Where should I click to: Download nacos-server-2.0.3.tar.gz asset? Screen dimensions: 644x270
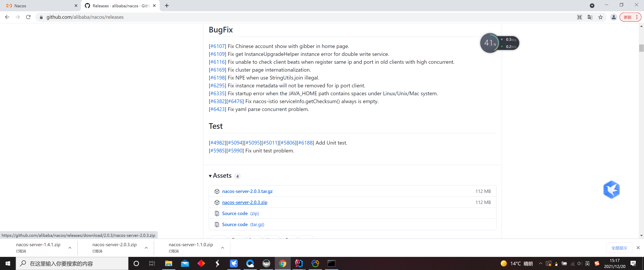[247, 191]
